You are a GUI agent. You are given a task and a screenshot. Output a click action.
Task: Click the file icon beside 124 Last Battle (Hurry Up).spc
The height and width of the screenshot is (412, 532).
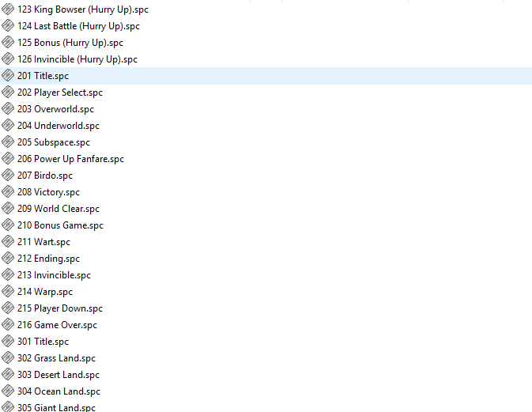[8, 25]
